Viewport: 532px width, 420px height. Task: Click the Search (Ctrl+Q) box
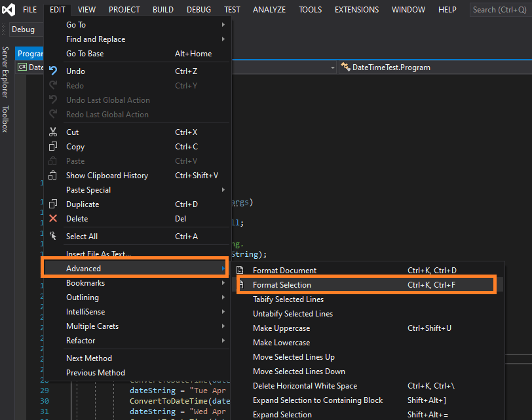click(x=501, y=9)
